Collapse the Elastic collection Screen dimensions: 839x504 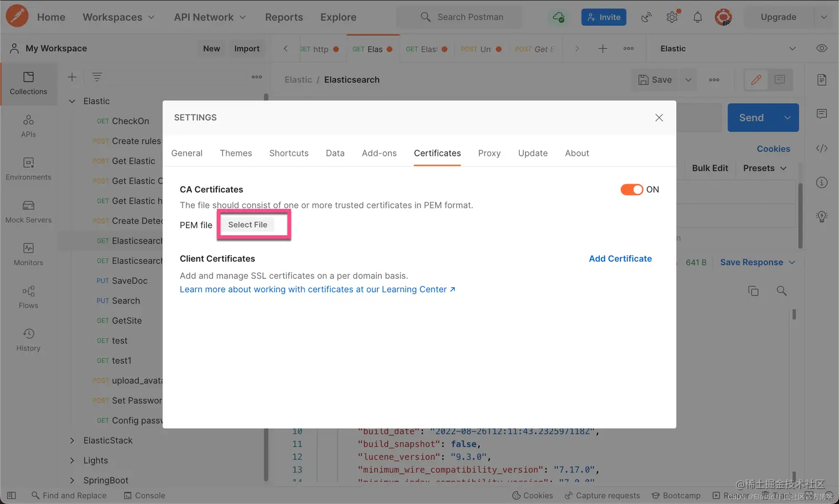coord(72,101)
